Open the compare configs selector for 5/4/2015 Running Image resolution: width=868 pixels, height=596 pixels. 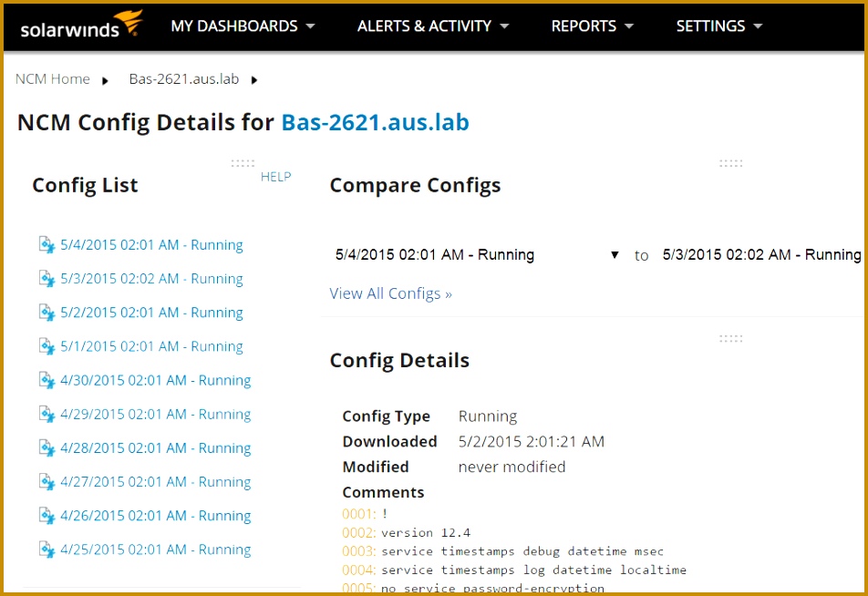point(615,255)
